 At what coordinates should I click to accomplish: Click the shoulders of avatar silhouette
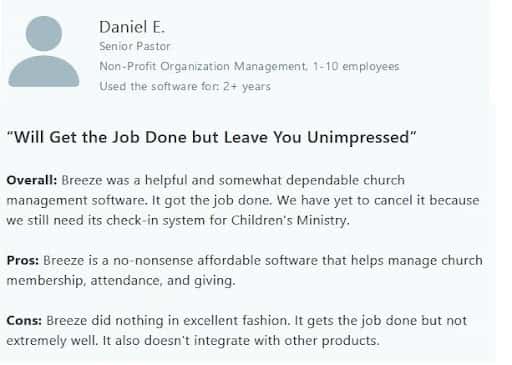point(44,71)
